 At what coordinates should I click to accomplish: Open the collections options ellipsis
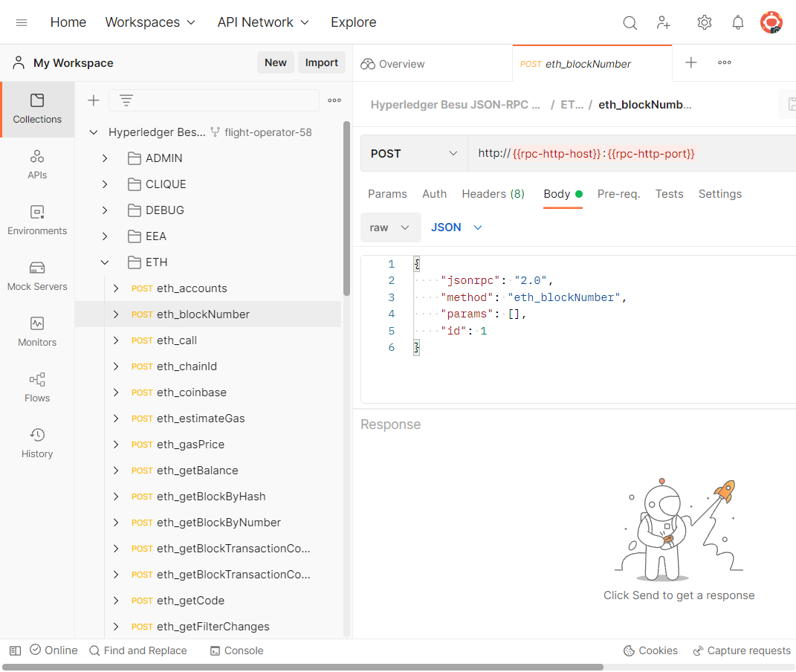334,100
